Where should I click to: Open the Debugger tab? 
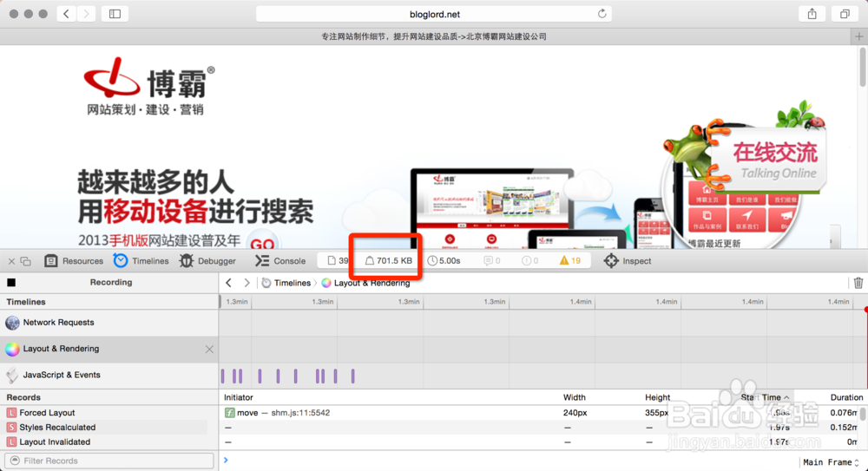click(x=207, y=261)
